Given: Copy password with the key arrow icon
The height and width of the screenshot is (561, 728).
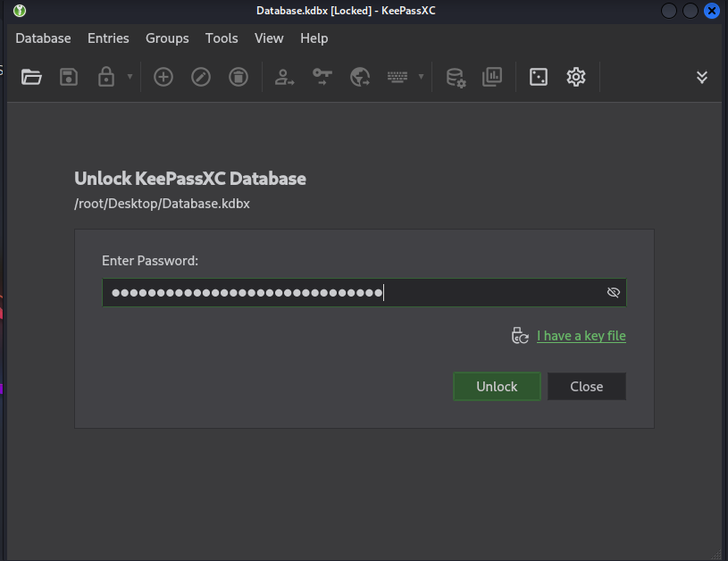Looking at the screenshot, I should click(322, 77).
